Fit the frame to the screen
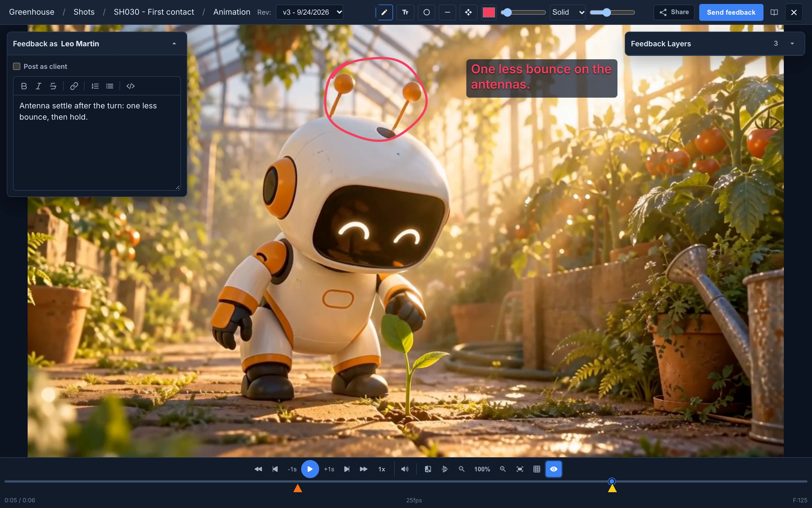This screenshot has width=812, height=508. [520, 469]
